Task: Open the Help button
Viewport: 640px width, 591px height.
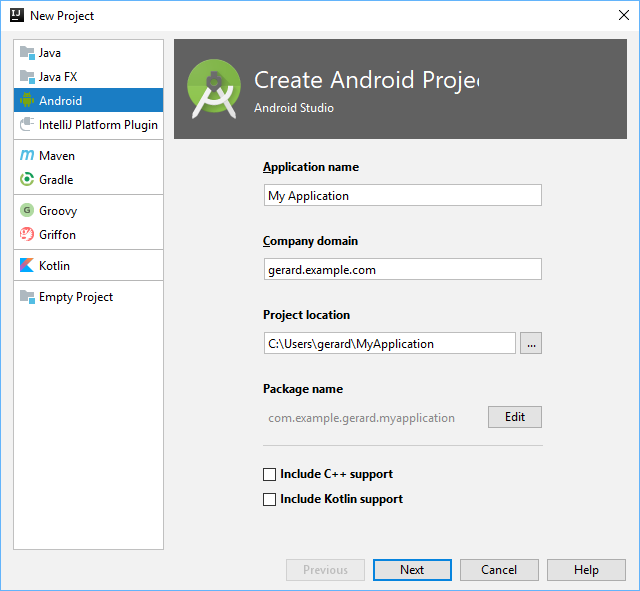Action: coord(586,570)
